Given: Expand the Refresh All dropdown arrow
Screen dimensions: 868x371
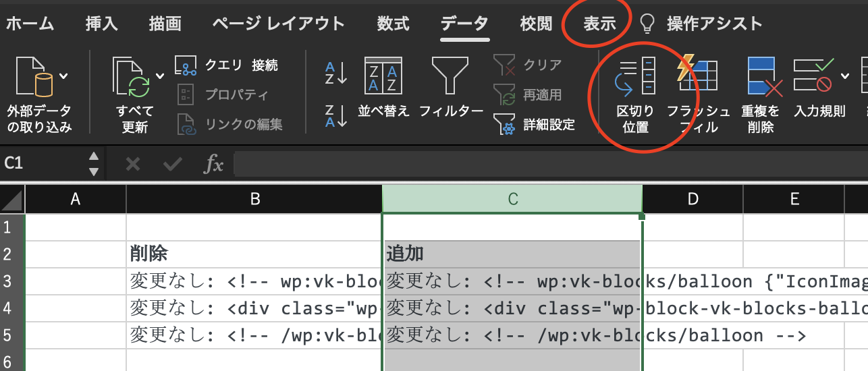Looking at the screenshot, I should coord(160,76).
